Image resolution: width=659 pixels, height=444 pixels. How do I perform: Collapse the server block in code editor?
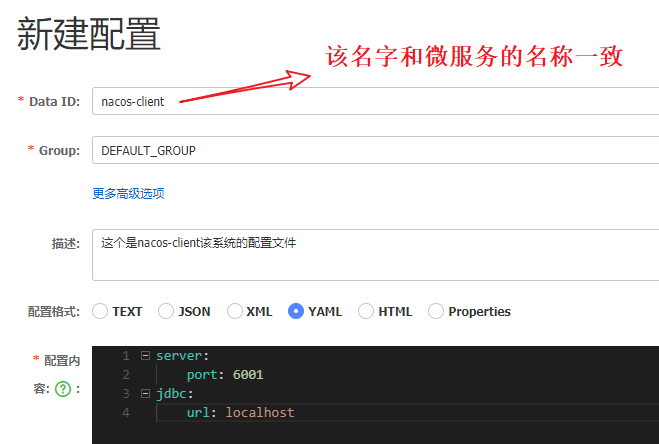click(x=145, y=356)
